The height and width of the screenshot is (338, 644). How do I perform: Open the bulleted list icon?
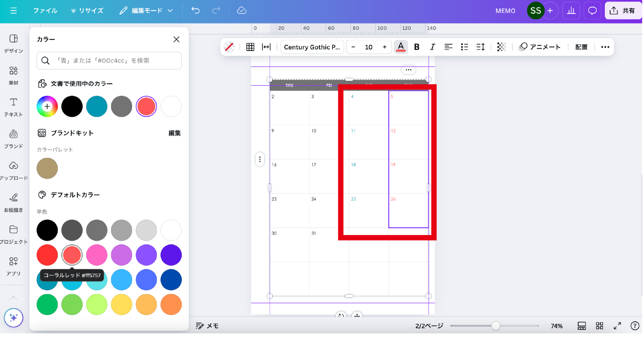point(464,47)
